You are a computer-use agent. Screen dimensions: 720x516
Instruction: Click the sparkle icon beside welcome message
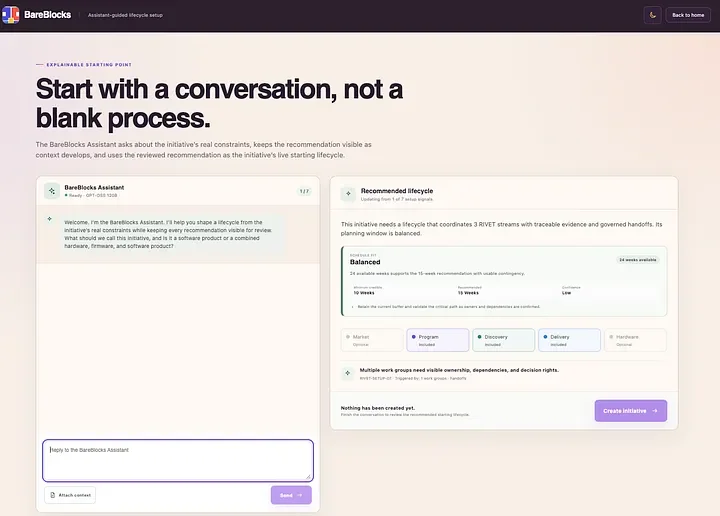50,219
